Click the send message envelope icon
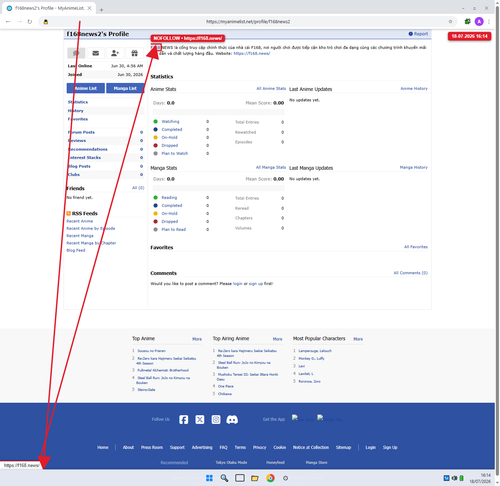 96,53
